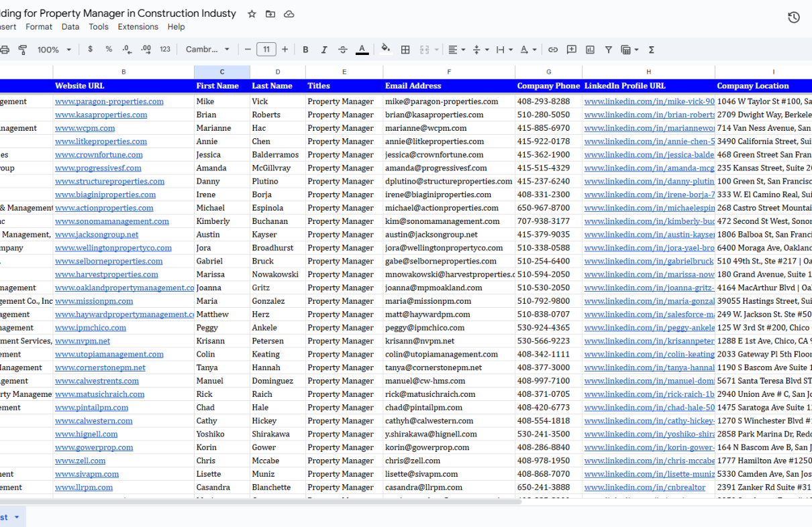Open www.crownfortune.com link
Image resolution: width=812 pixels, height=527 pixels.
pos(99,155)
